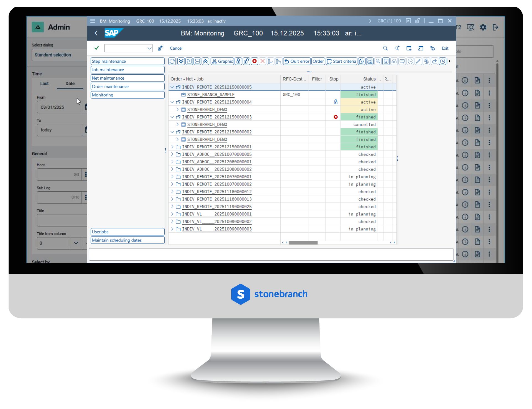Collapse INDIV_REMOTE_202512150000005 tree node
532x409 pixels.
[172, 87]
